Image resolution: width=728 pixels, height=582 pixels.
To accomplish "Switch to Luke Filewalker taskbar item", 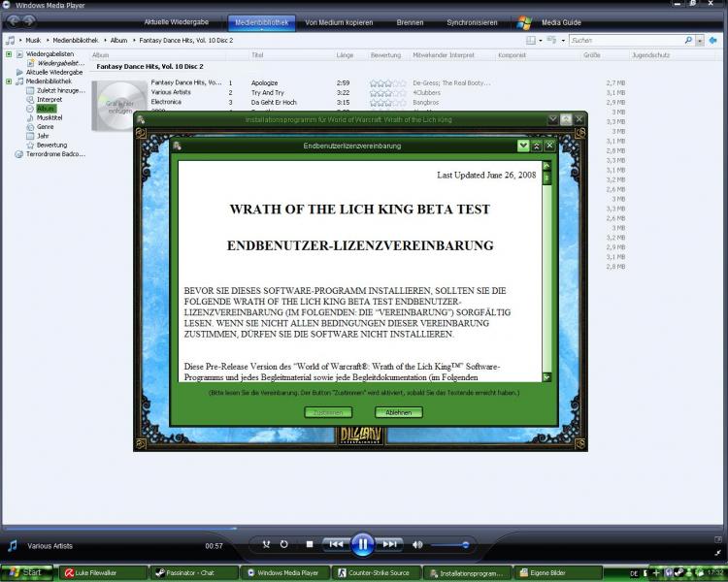I will [103, 572].
